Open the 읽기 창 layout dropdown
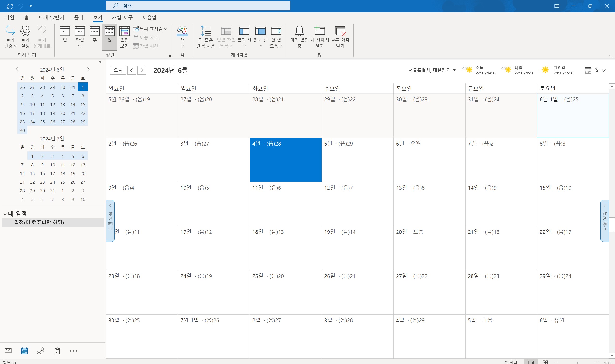Screen dimensions: 615x364 (x=261, y=37)
